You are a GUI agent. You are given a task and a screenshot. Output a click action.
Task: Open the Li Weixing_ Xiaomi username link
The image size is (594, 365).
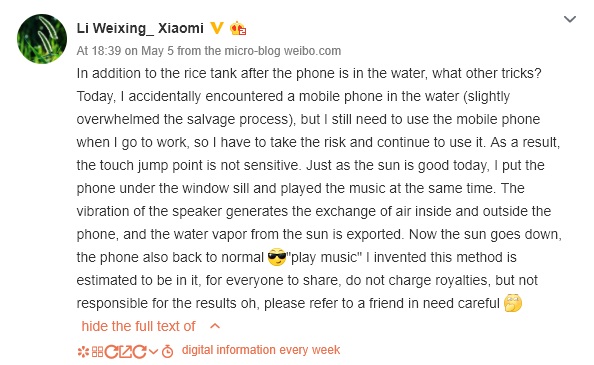[x=140, y=28]
